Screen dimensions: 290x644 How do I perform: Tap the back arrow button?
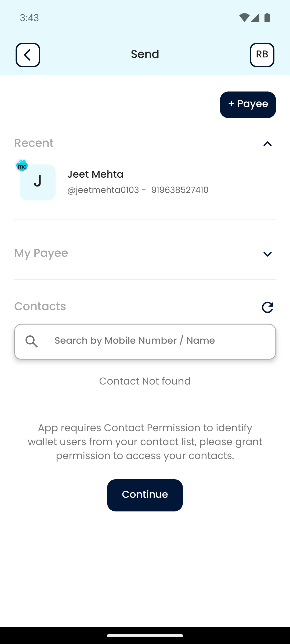tap(28, 55)
